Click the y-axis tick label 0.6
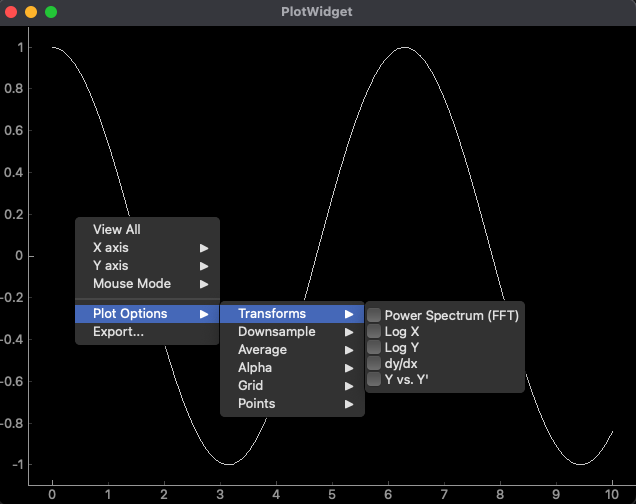The image size is (636, 504). (x=14, y=131)
